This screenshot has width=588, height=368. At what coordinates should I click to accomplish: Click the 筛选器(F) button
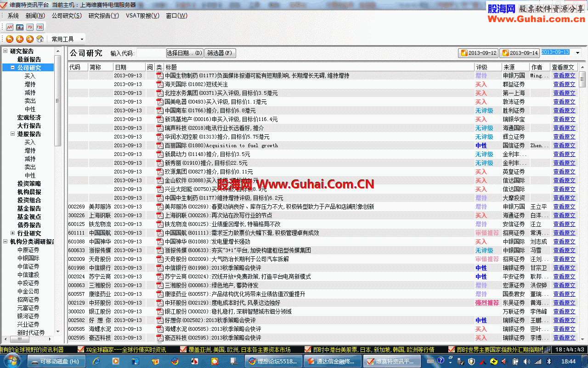point(220,53)
